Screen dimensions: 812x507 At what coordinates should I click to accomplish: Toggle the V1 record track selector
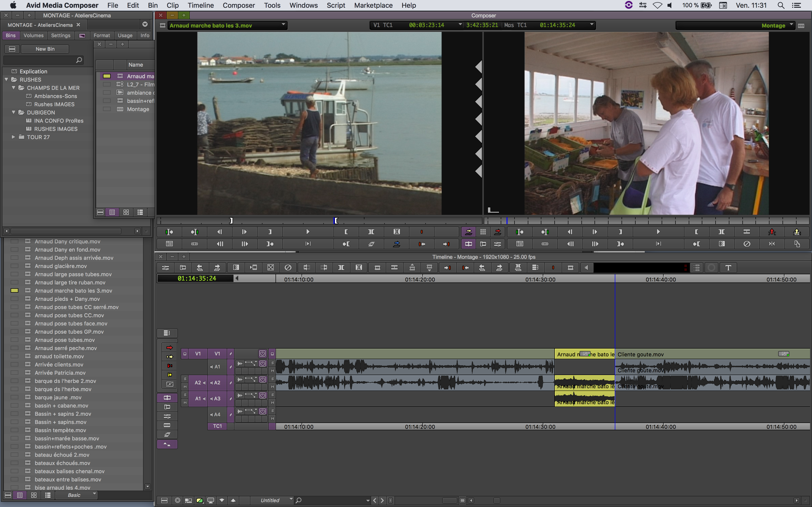217,354
